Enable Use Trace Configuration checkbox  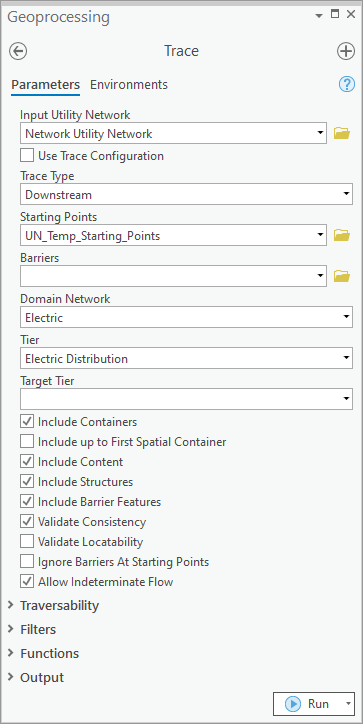coord(27,155)
